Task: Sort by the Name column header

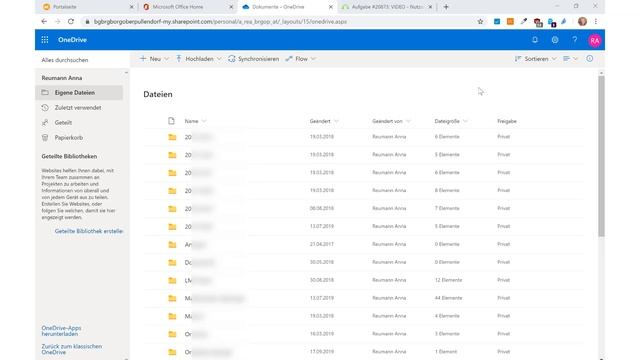Action: pyautogui.click(x=195, y=121)
